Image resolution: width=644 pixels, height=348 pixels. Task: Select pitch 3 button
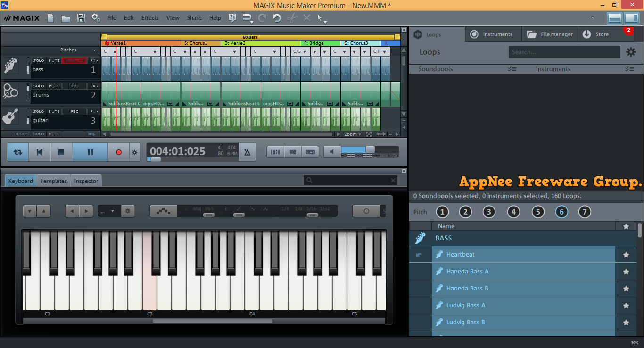[x=489, y=212]
